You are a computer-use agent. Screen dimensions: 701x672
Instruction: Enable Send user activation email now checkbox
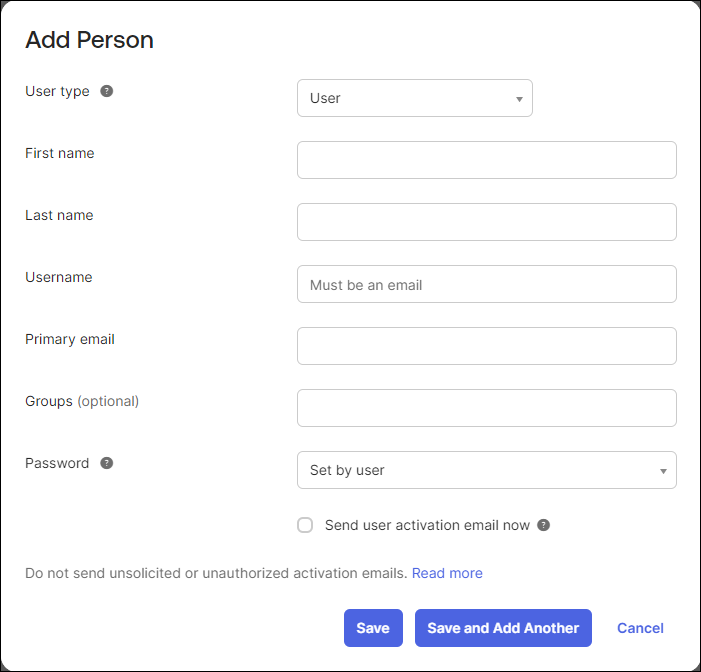(305, 525)
